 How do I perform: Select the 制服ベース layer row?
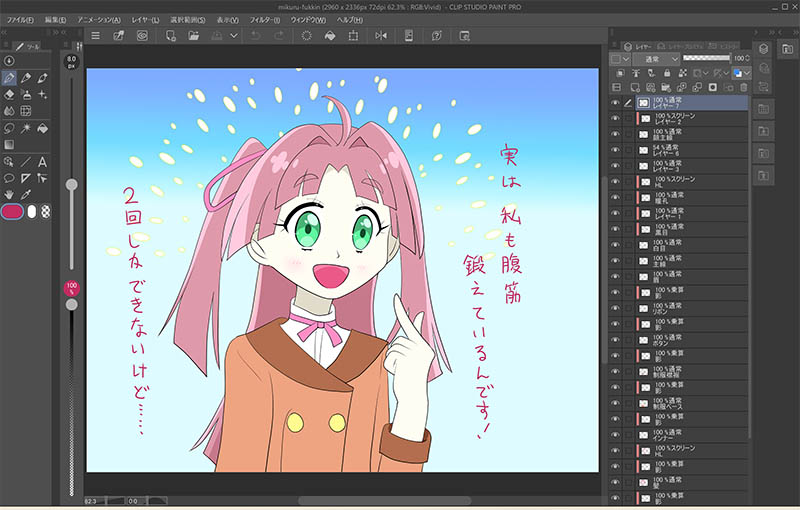tap(692, 403)
